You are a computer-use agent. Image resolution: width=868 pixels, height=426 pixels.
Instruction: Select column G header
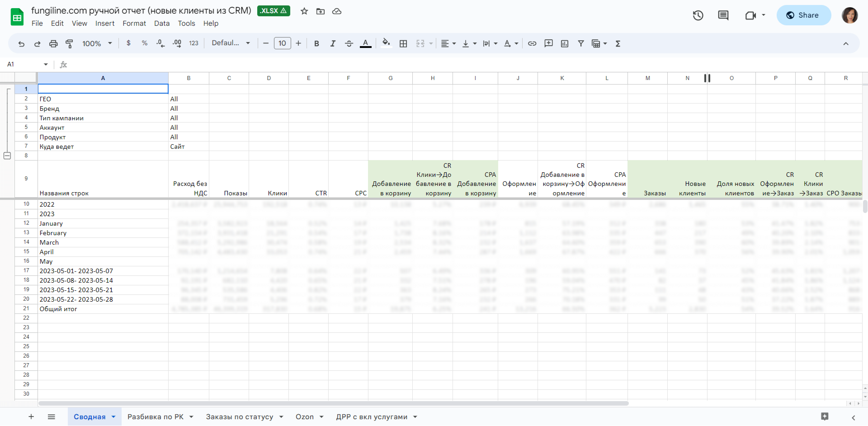(x=390, y=78)
